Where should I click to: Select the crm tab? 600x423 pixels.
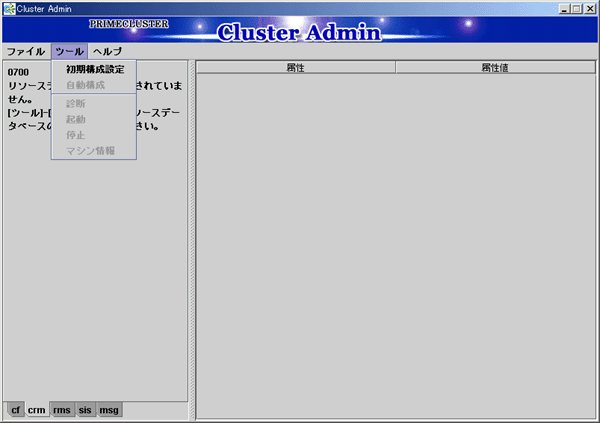(x=36, y=410)
